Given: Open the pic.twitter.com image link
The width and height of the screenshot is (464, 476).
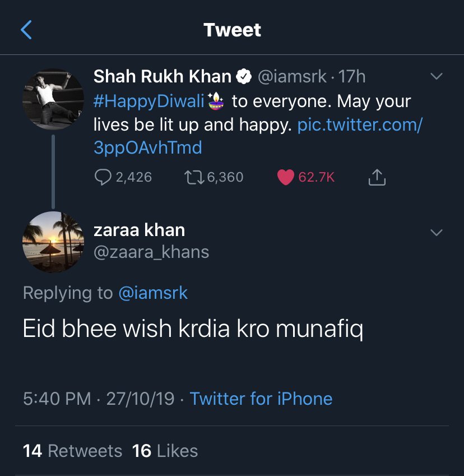Looking at the screenshot, I should point(359,125).
